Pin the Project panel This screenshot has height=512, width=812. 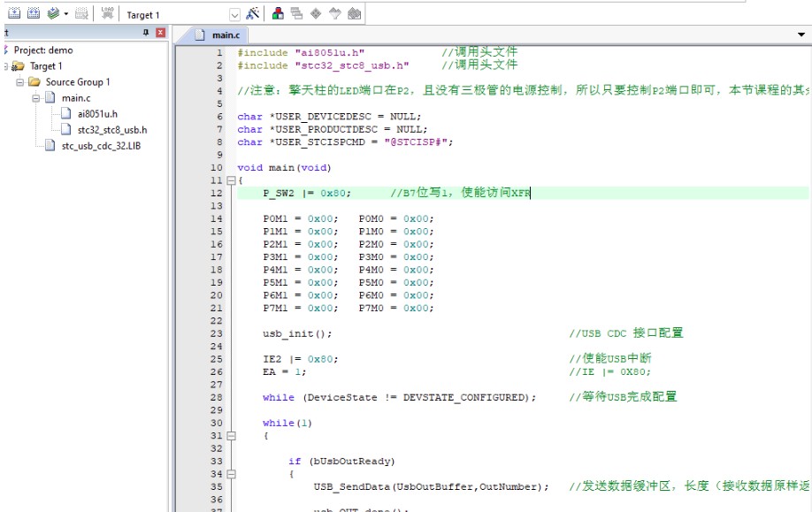pos(146,33)
